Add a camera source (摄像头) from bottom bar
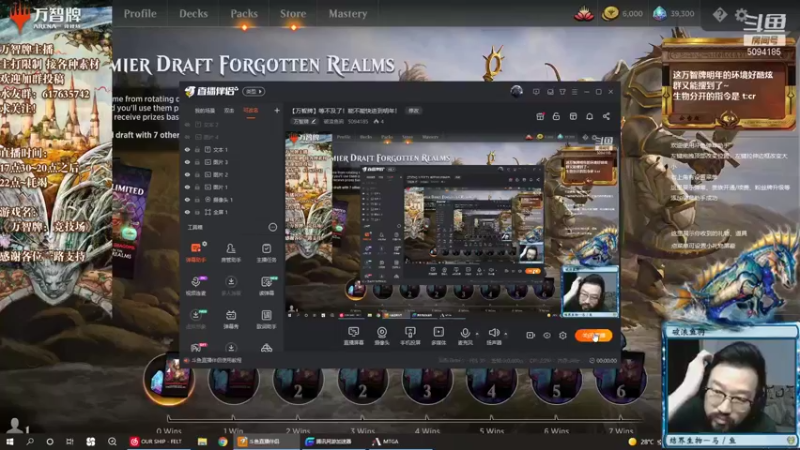 pyautogui.click(x=382, y=336)
